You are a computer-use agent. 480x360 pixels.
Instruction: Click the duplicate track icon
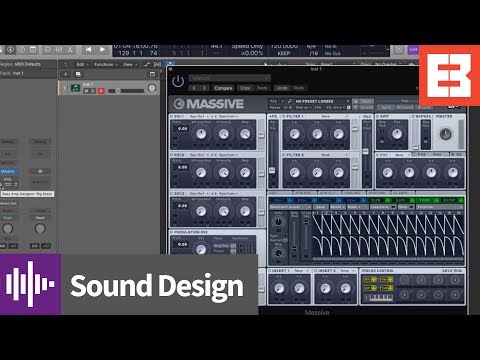pyautogui.click(x=78, y=74)
